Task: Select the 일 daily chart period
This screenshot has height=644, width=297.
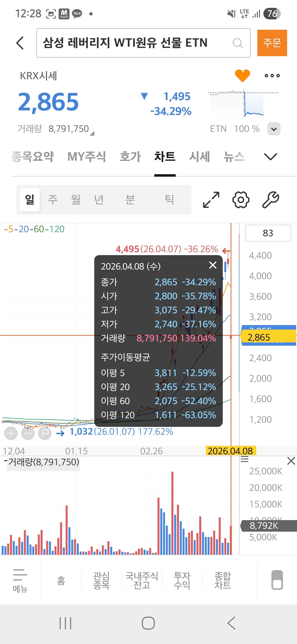Action: tap(30, 200)
